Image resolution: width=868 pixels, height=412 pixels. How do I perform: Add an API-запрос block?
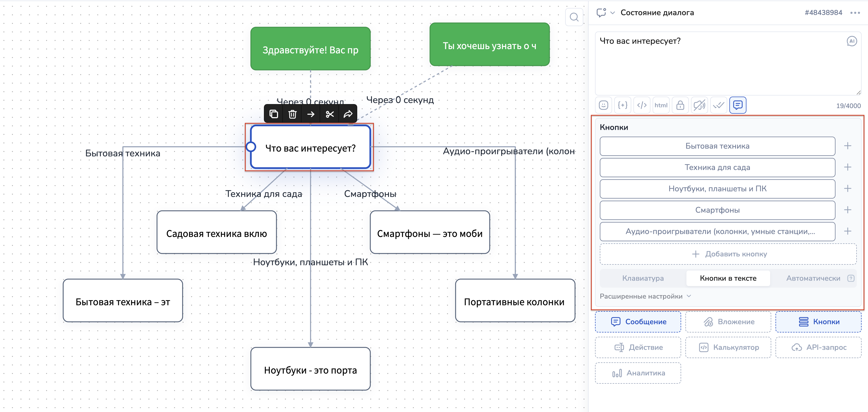click(x=818, y=347)
